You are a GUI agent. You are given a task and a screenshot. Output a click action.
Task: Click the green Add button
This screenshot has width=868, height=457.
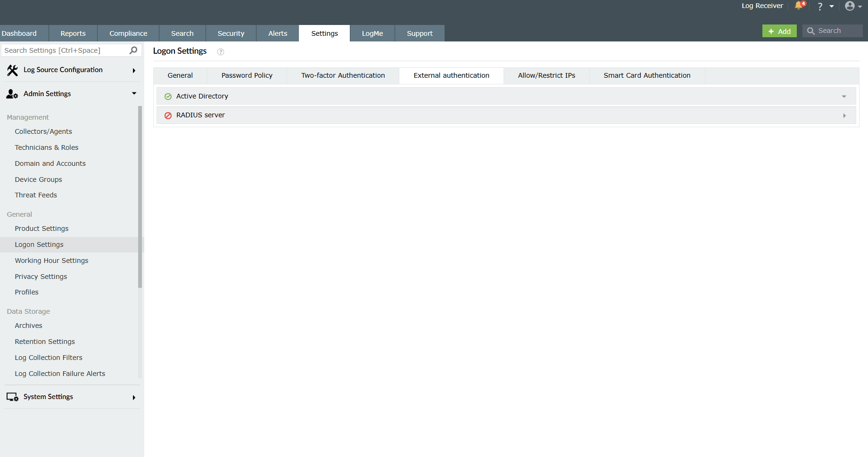coord(779,31)
